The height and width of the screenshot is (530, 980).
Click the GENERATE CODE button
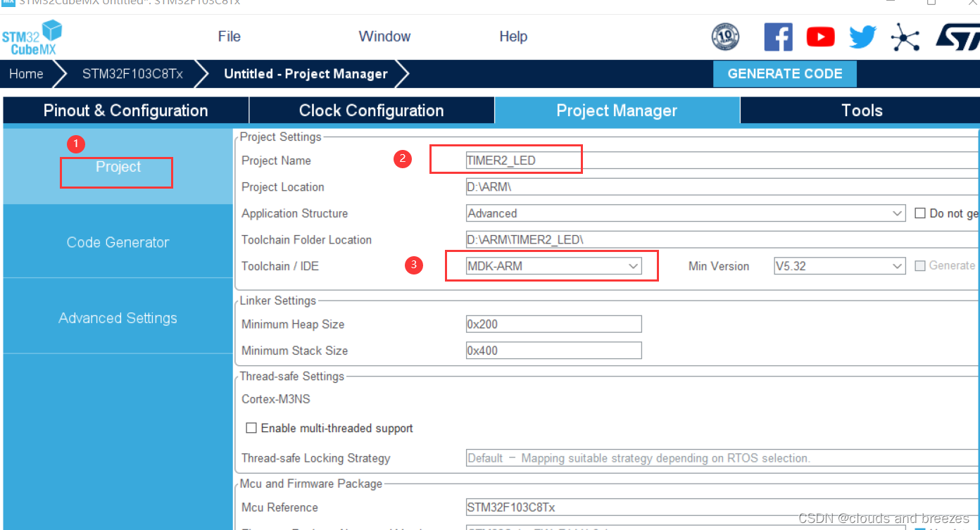tap(785, 74)
